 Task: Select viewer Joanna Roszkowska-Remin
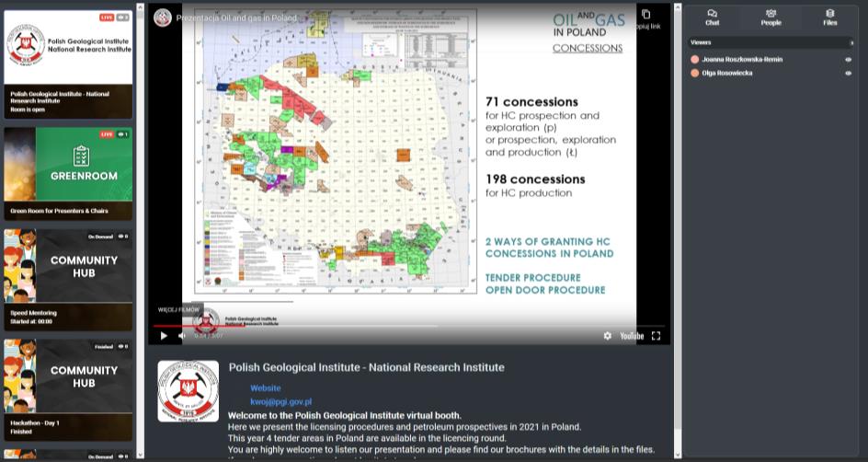742,59
